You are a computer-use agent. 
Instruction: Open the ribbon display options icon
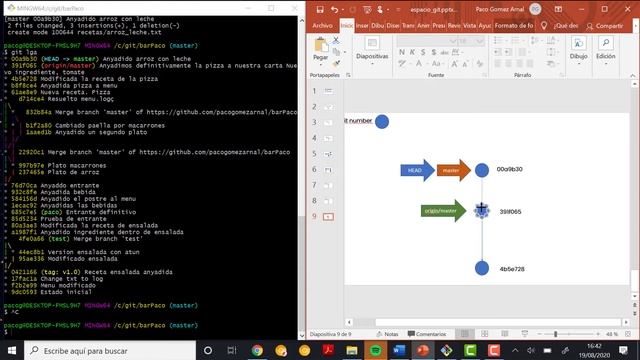[x=558, y=9]
